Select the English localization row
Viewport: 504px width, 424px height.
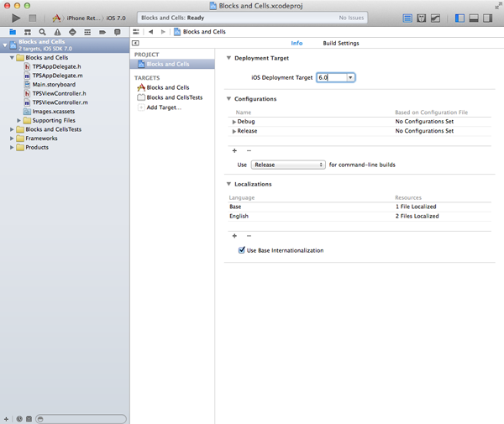[x=360, y=216]
